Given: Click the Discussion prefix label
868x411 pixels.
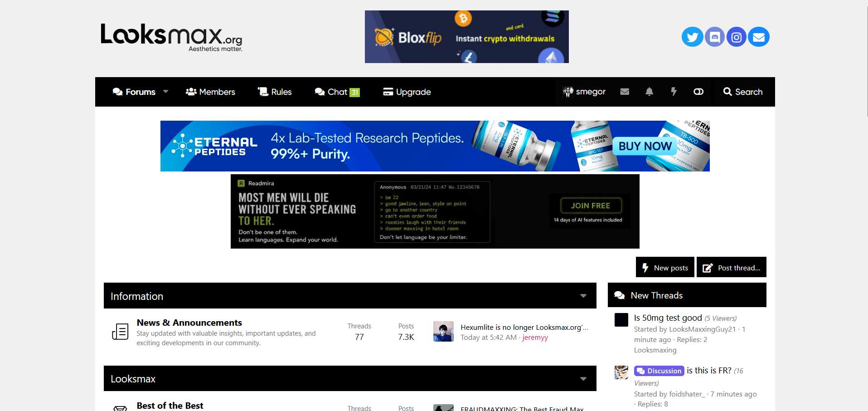Looking at the screenshot, I should [x=659, y=371].
